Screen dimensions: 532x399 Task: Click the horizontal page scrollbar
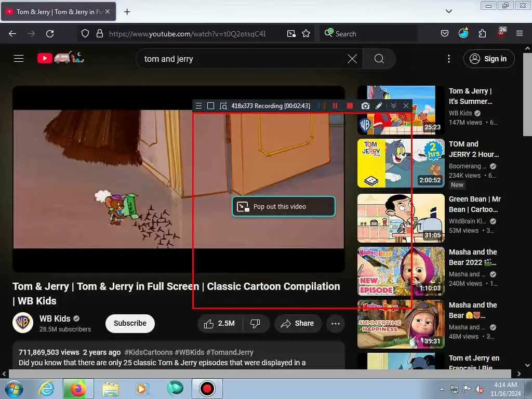coord(260,374)
